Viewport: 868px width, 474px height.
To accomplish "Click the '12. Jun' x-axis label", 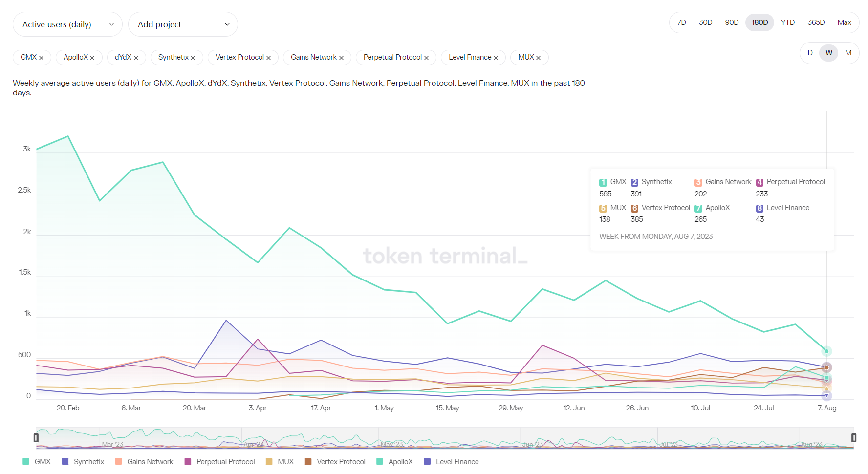I will [x=574, y=408].
